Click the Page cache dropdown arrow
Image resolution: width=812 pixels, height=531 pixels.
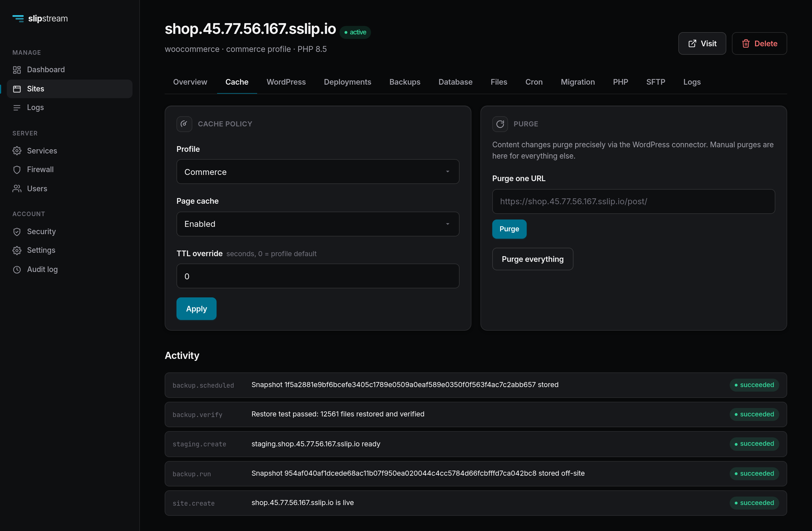pos(448,224)
